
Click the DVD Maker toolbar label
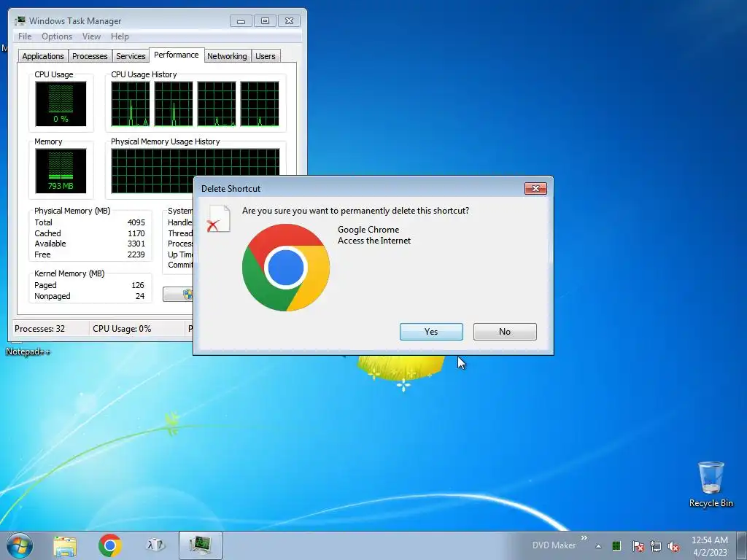[554, 545]
